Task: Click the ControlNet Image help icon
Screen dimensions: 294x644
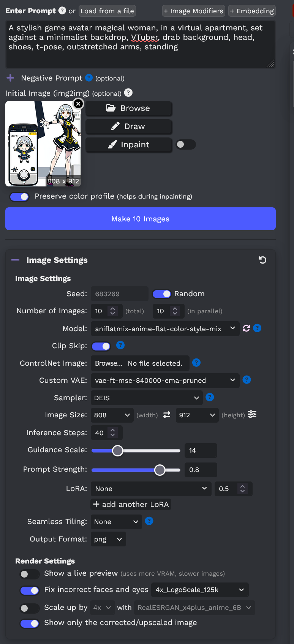Action: (x=196, y=363)
